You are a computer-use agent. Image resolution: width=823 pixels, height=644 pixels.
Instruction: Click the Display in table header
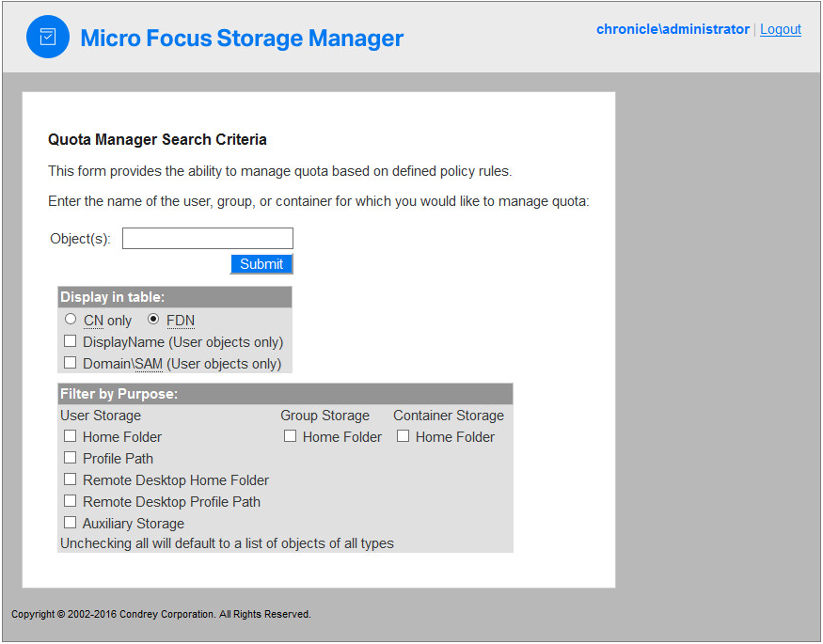point(112,297)
